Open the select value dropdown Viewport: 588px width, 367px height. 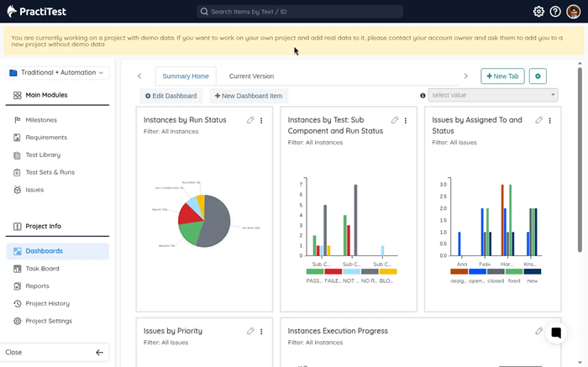pos(493,95)
